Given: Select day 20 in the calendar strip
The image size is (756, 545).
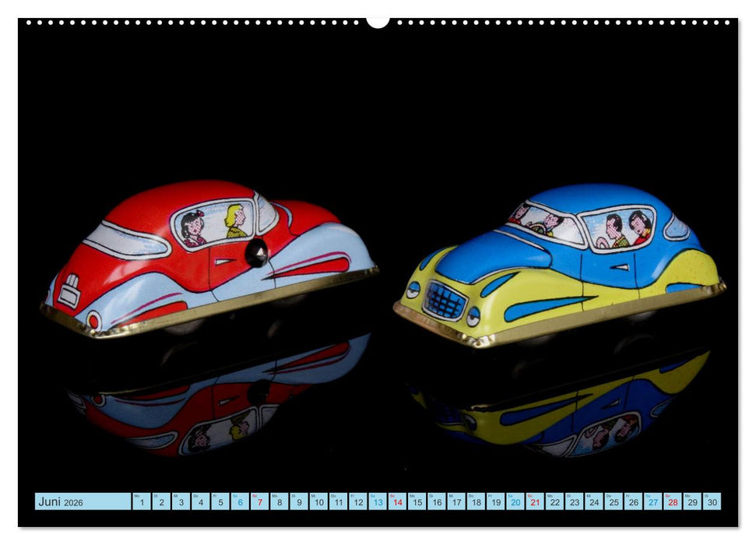Looking at the screenshot, I should point(515,501).
